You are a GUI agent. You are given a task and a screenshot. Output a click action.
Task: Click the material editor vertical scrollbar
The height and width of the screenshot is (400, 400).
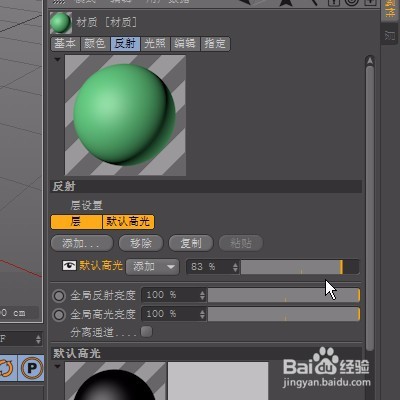(x=370, y=208)
